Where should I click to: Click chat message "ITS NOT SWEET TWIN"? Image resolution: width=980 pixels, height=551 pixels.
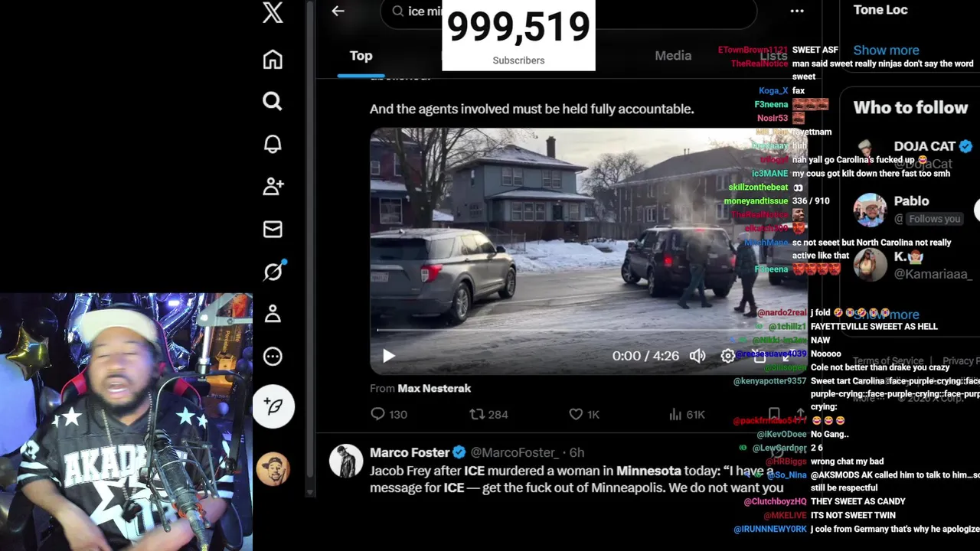tap(853, 515)
